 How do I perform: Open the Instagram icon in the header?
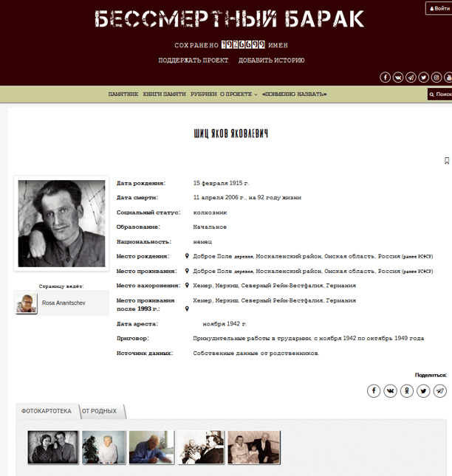tap(436, 77)
